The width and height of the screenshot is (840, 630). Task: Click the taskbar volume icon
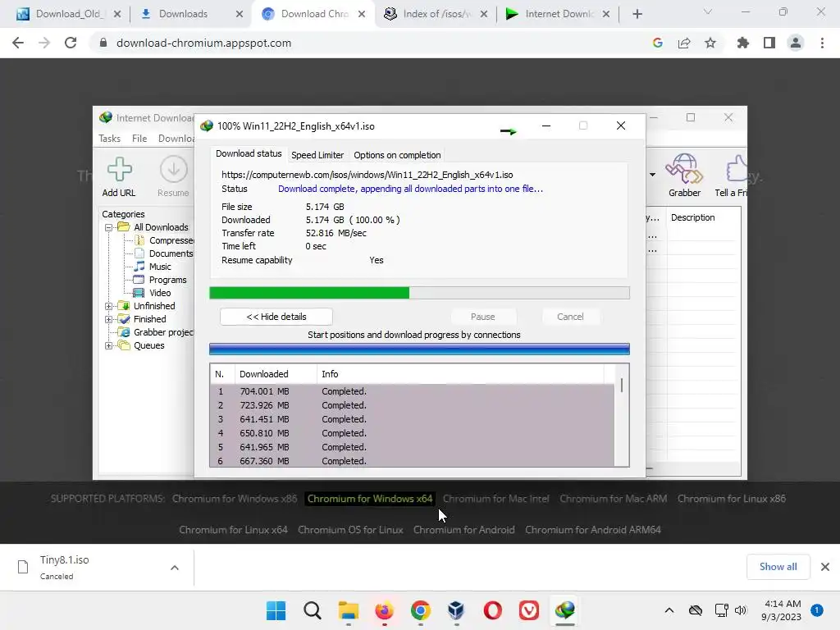tap(741, 610)
